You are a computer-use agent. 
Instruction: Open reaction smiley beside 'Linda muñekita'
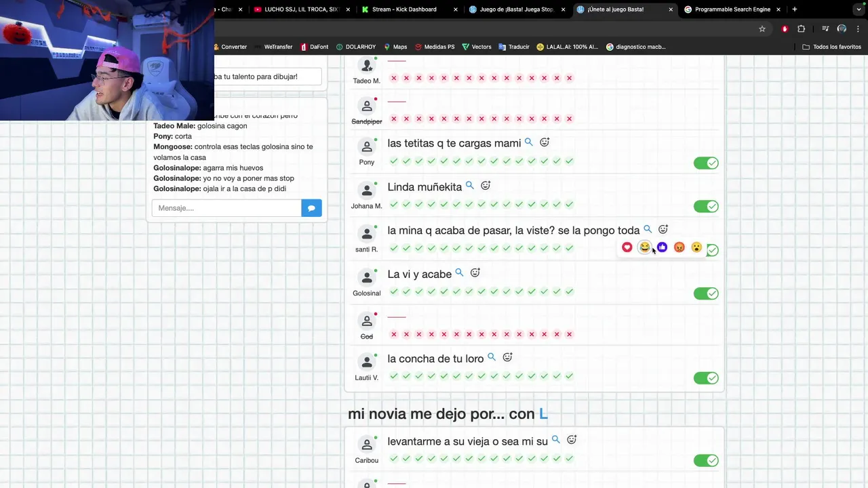click(486, 186)
